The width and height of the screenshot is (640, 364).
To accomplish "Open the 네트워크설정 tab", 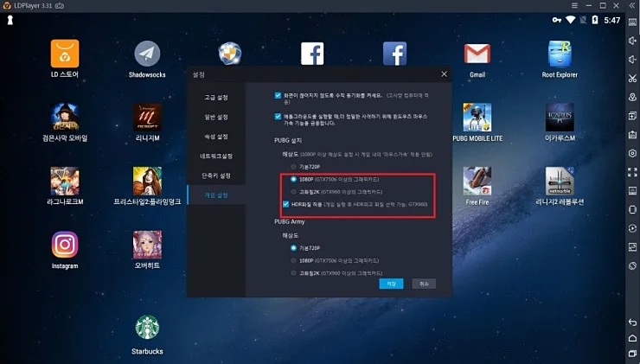I will pyautogui.click(x=216, y=156).
